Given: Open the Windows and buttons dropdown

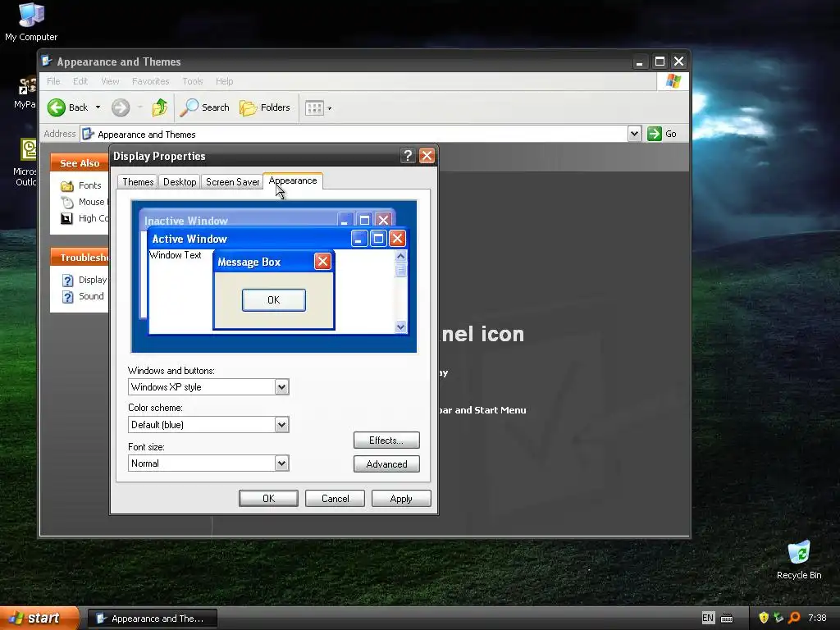Looking at the screenshot, I should coord(282,387).
